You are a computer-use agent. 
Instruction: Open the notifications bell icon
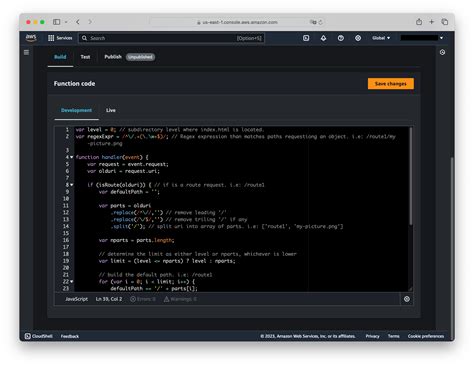pos(323,38)
